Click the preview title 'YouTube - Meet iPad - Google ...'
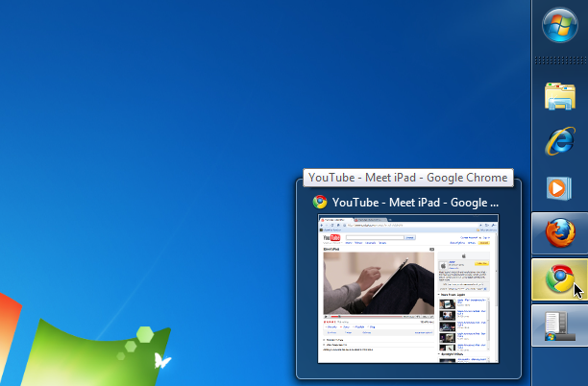 click(415, 203)
